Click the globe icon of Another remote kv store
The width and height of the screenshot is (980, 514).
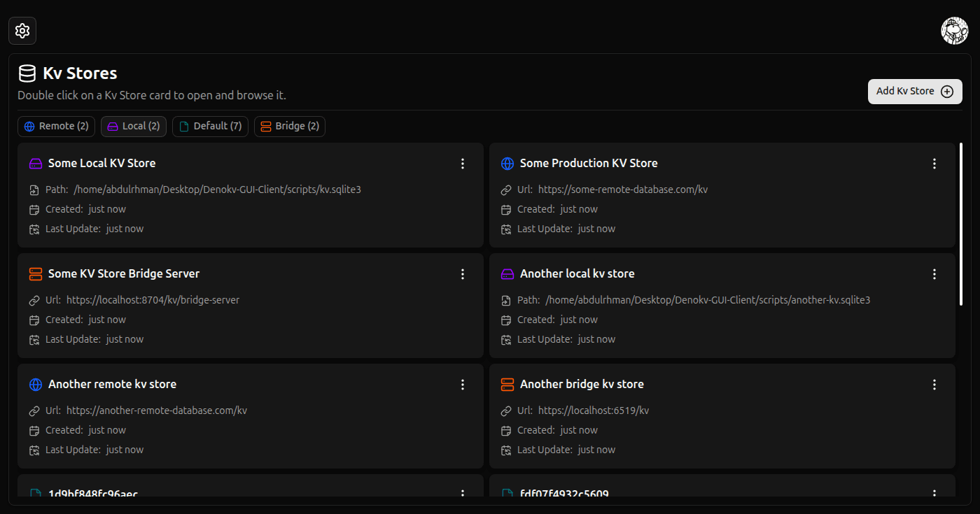click(36, 385)
